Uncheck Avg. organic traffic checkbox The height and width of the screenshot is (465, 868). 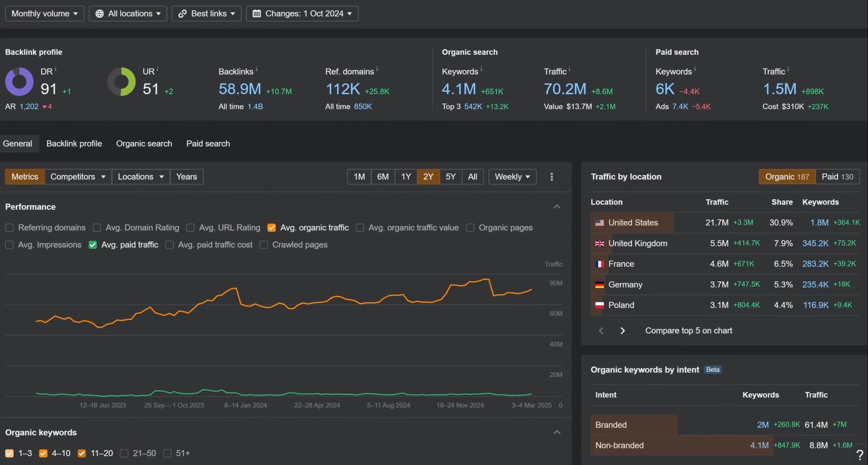tap(272, 228)
